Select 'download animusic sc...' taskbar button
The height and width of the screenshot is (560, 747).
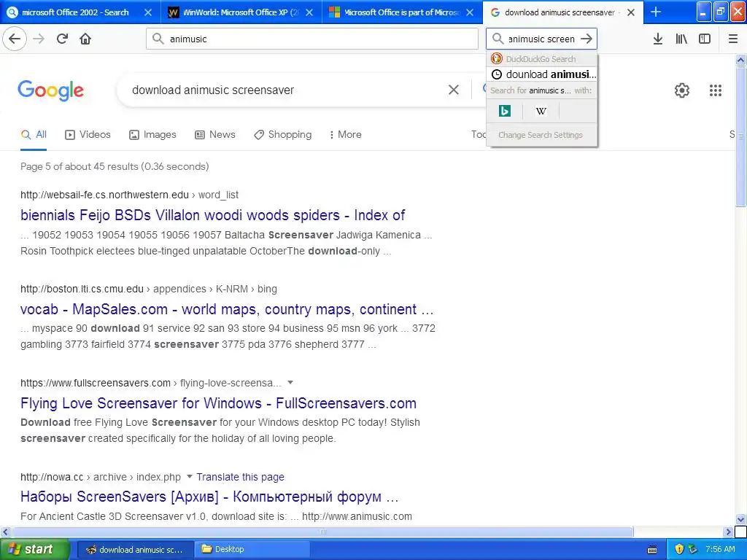(135, 550)
